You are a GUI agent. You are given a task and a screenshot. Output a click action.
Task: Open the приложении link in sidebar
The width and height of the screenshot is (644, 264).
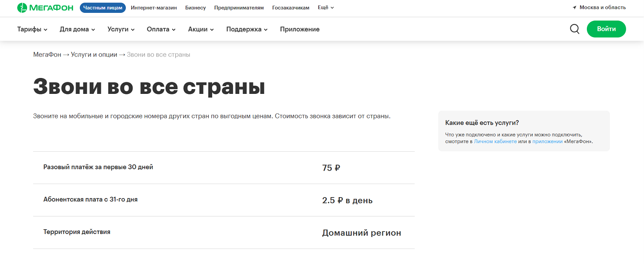point(547,141)
